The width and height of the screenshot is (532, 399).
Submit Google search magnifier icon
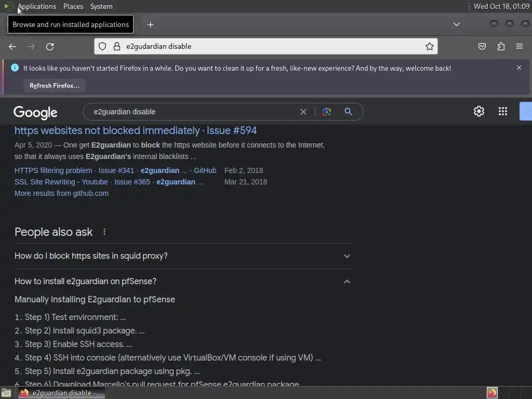pyautogui.click(x=348, y=111)
